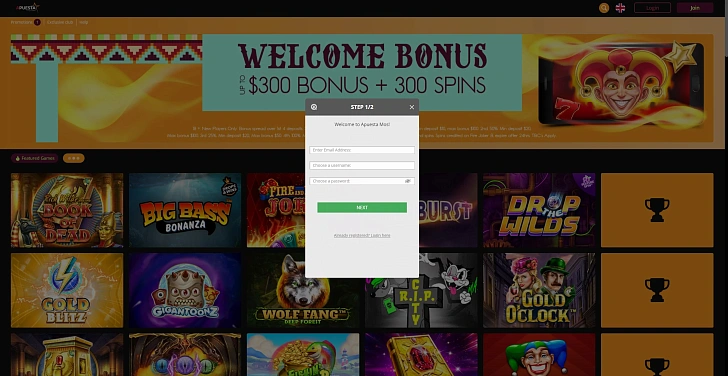This screenshot has width=728, height=376.
Task: Click the green NEXT button
Action: tap(362, 207)
